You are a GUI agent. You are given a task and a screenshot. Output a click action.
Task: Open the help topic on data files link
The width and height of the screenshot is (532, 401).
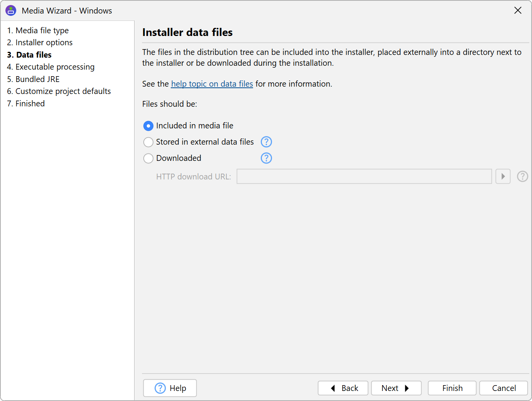(x=212, y=84)
